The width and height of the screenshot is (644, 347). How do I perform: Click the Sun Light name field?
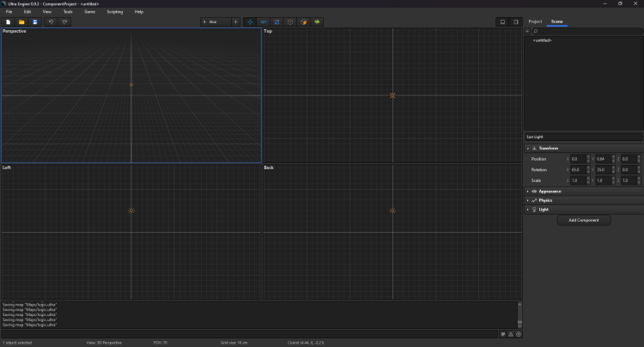coord(582,137)
